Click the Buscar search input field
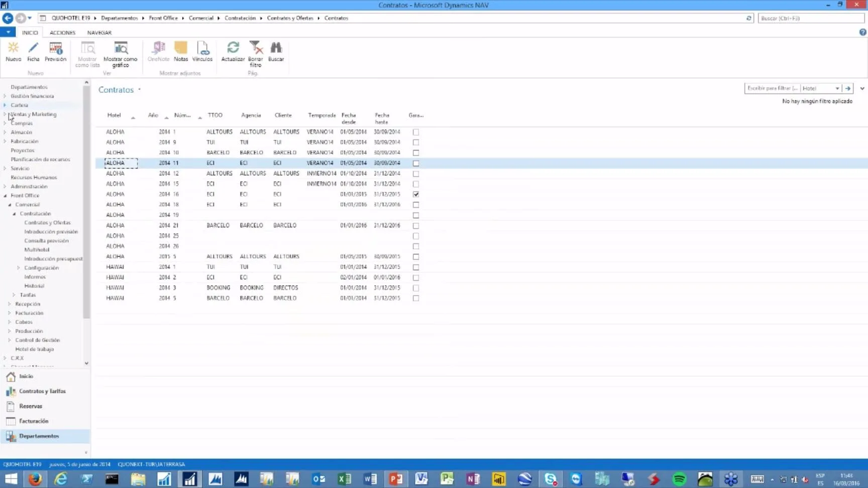The height and width of the screenshot is (488, 868). tap(811, 18)
